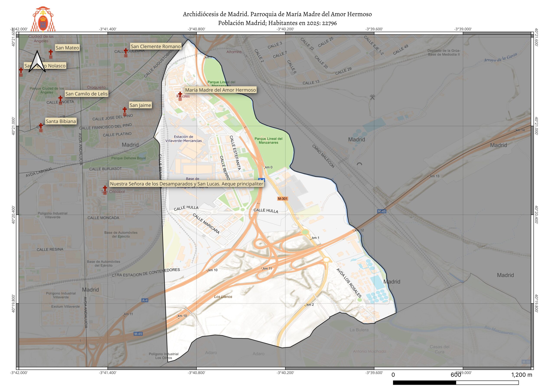Click the San Mateo church cross marker
555x392 pixels.
click(51, 52)
